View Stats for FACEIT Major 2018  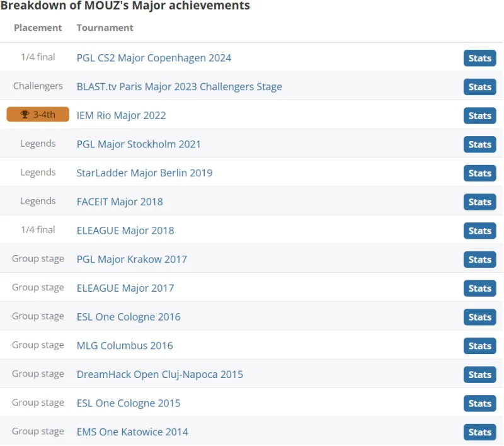(479, 202)
